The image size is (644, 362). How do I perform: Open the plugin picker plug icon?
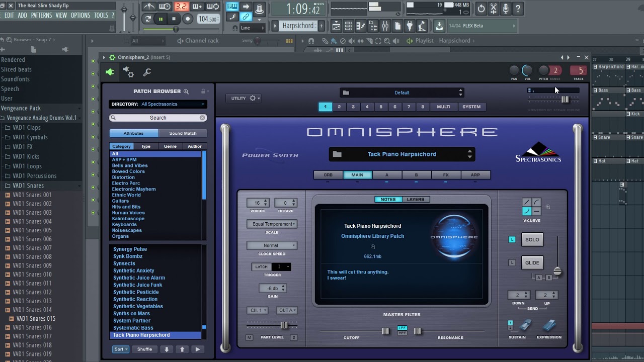coord(410,26)
